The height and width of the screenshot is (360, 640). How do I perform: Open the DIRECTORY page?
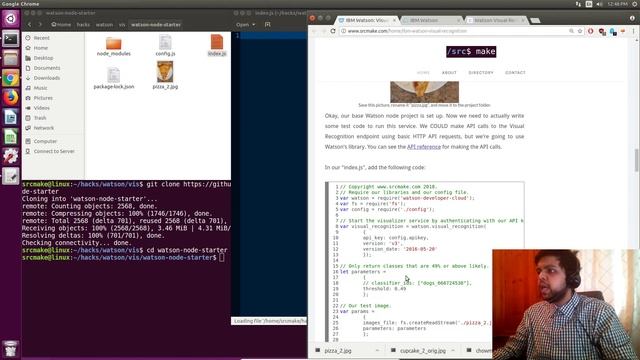pyautogui.click(x=481, y=73)
